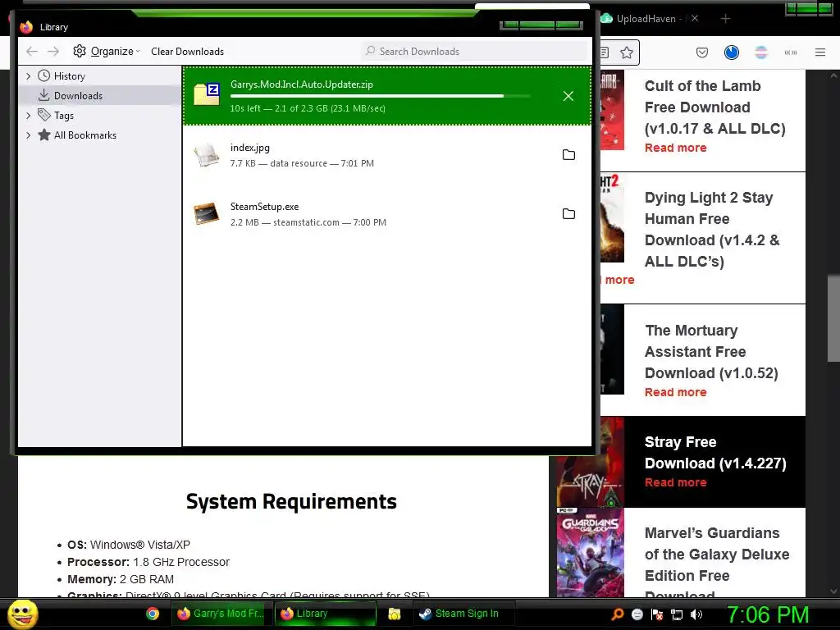Switch to the Library taskbar window
The height and width of the screenshot is (630, 840).
point(326,614)
